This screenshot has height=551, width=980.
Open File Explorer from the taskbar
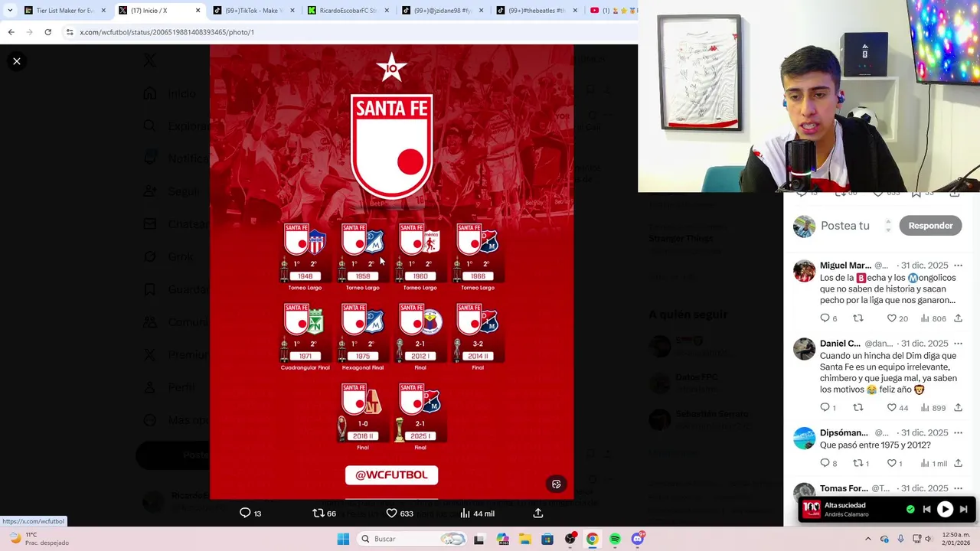pos(524,539)
